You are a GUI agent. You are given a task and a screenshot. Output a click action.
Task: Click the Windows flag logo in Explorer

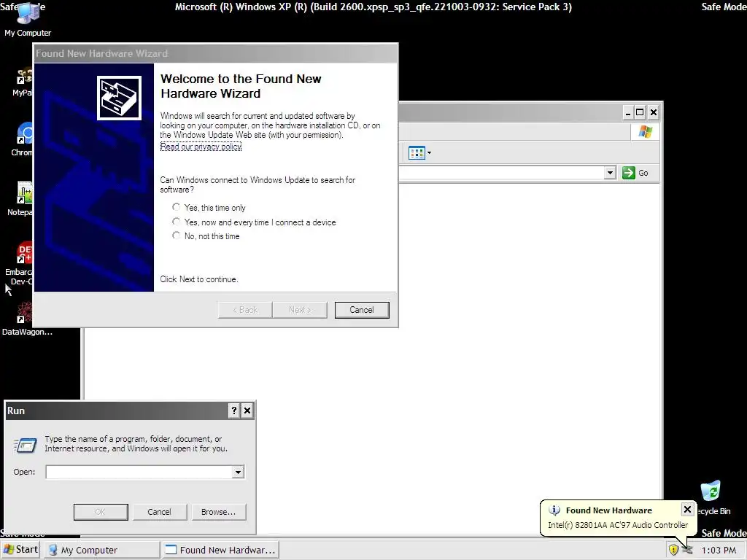[x=645, y=132]
